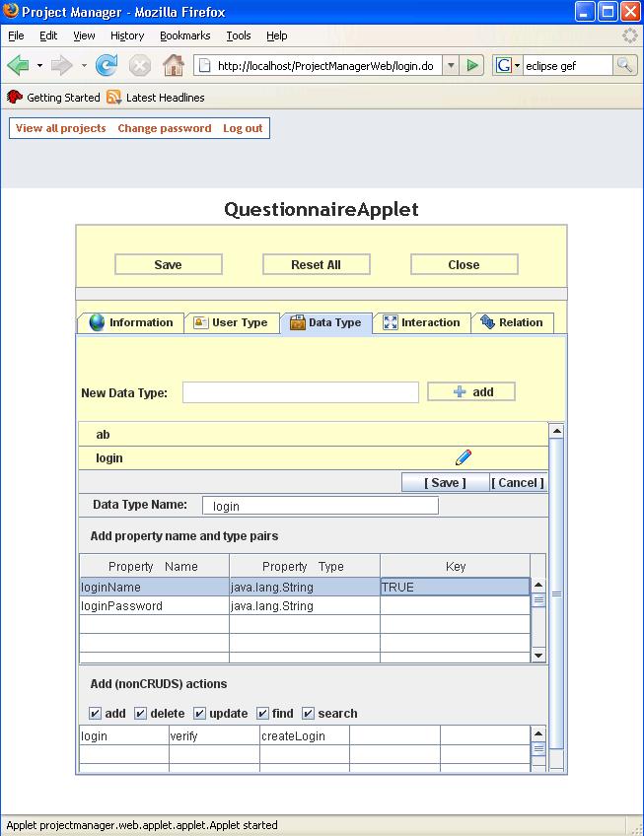644x836 pixels.
Task: Expand the address bar URL dropdown
Action: point(451,66)
